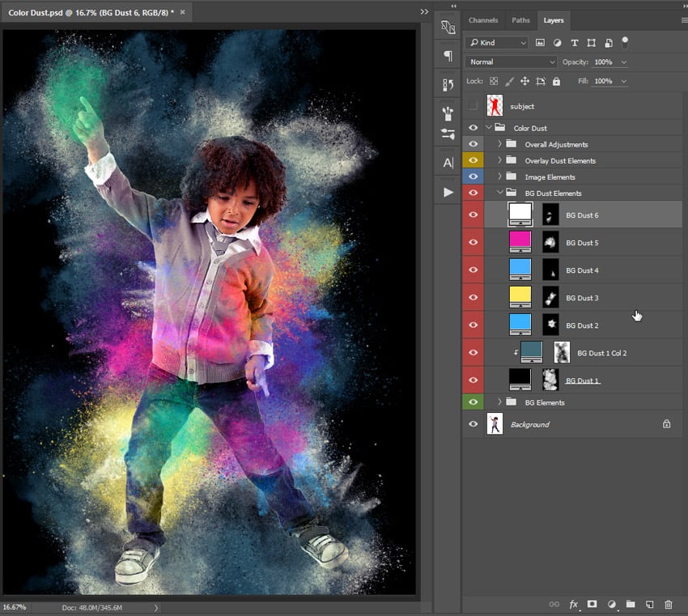Viewport: 688px width, 616px height.
Task: Hide the BG Dust 6 layer
Action: pyautogui.click(x=474, y=215)
